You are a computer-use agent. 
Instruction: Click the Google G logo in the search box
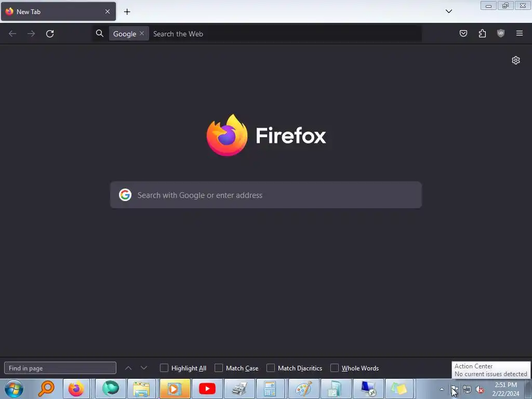[x=125, y=195]
